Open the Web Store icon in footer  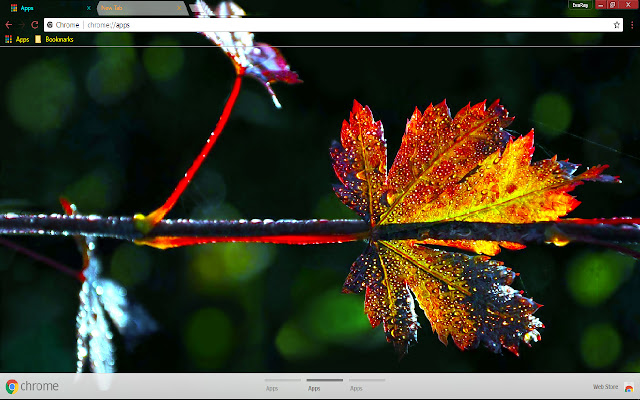[x=629, y=387]
